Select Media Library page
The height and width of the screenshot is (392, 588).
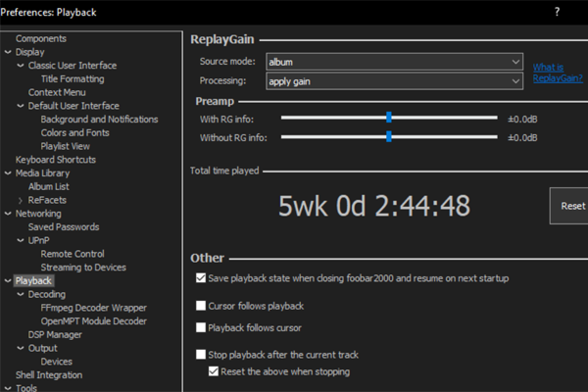[42, 172]
